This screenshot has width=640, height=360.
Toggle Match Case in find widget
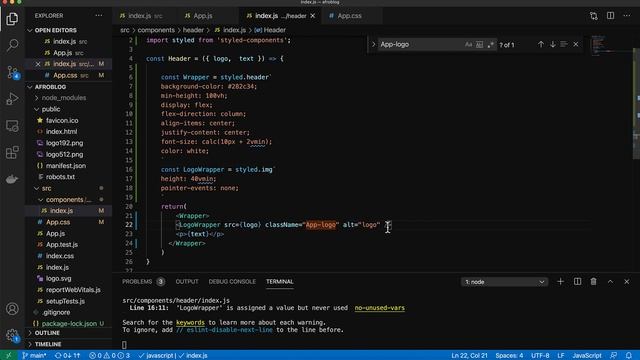(468, 44)
